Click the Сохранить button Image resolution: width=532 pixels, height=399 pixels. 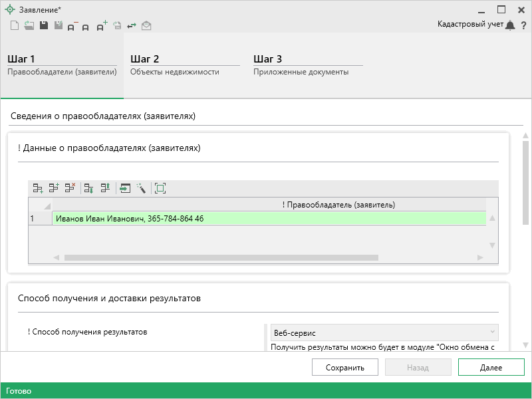point(345,367)
